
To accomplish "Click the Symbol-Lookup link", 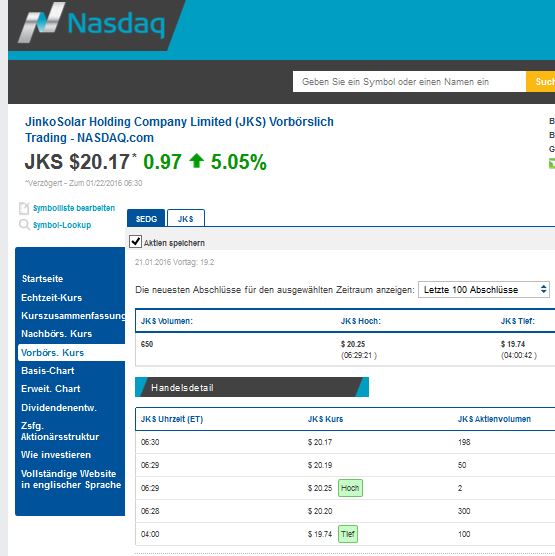I will 62,225.
